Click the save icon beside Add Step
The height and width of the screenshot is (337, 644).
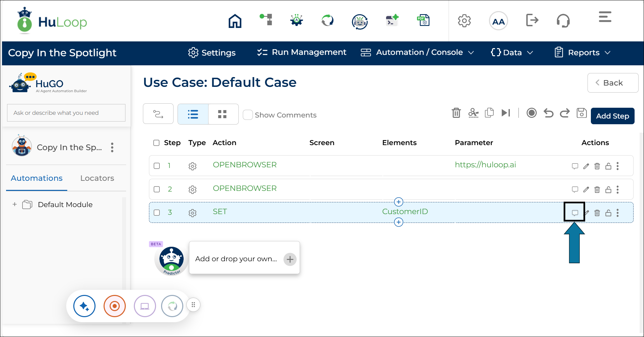click(x=581, y=113)
